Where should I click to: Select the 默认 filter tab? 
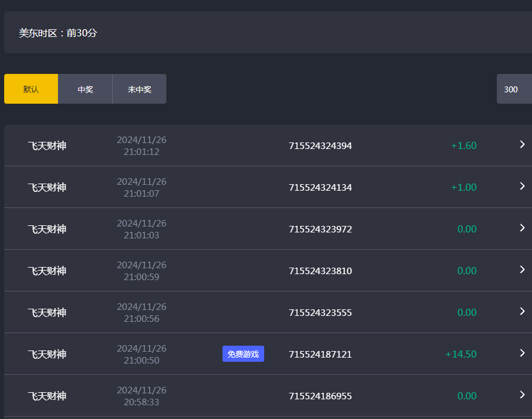coord(31,89)
